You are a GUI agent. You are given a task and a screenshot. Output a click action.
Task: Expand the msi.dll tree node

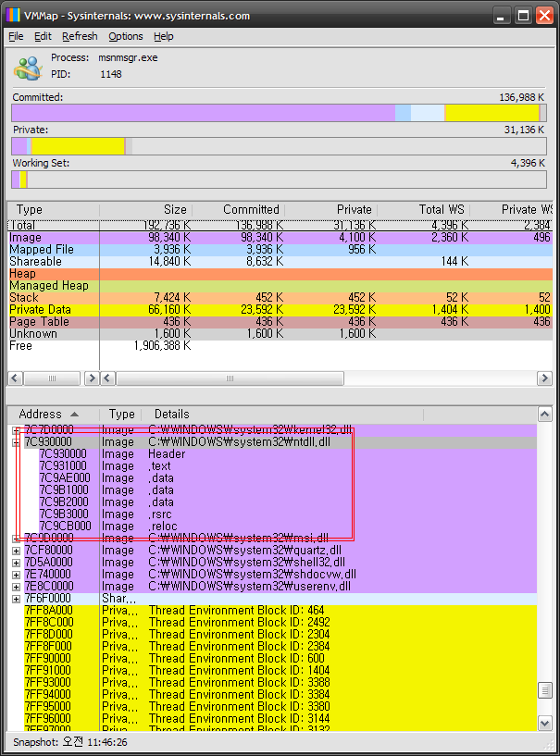[16, 539]
